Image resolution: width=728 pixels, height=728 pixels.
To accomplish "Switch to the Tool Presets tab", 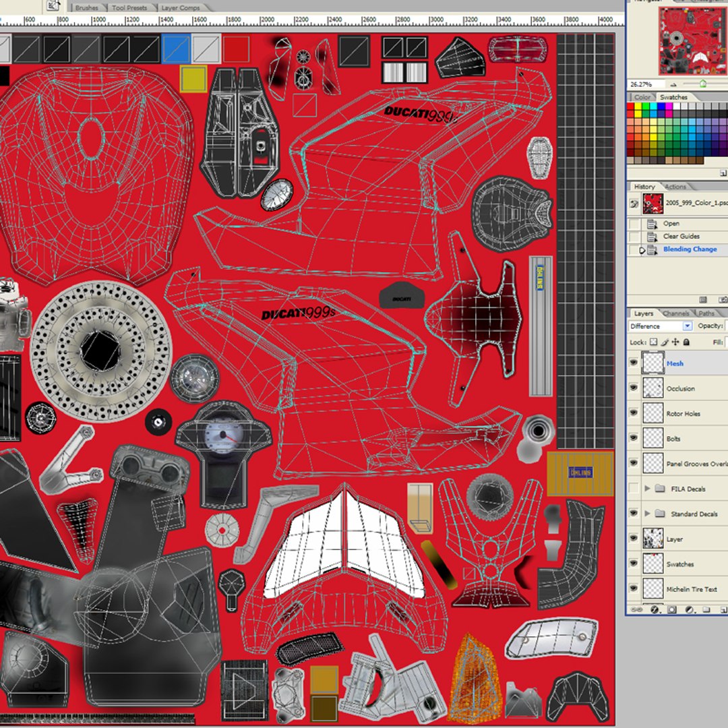I will (129, 7).
